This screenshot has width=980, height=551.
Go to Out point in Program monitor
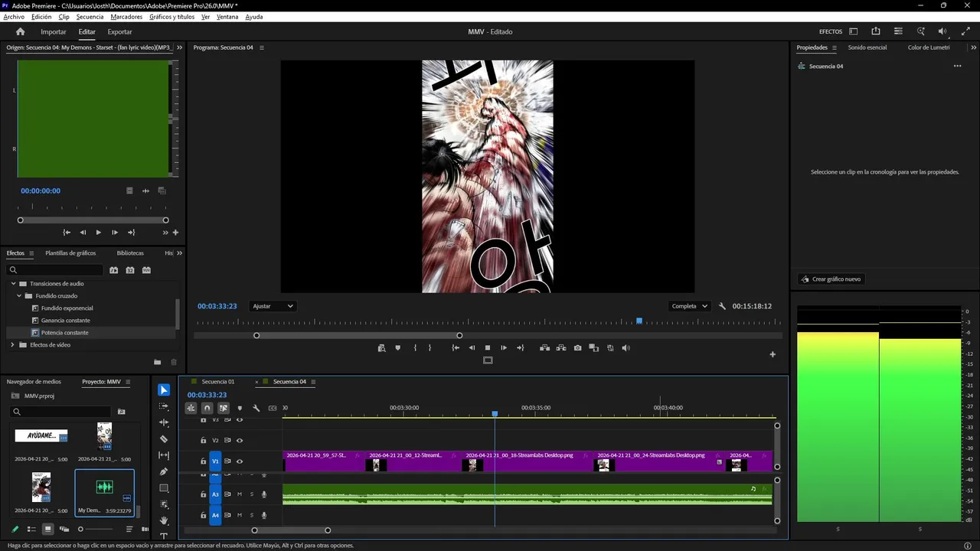point(521,347)
